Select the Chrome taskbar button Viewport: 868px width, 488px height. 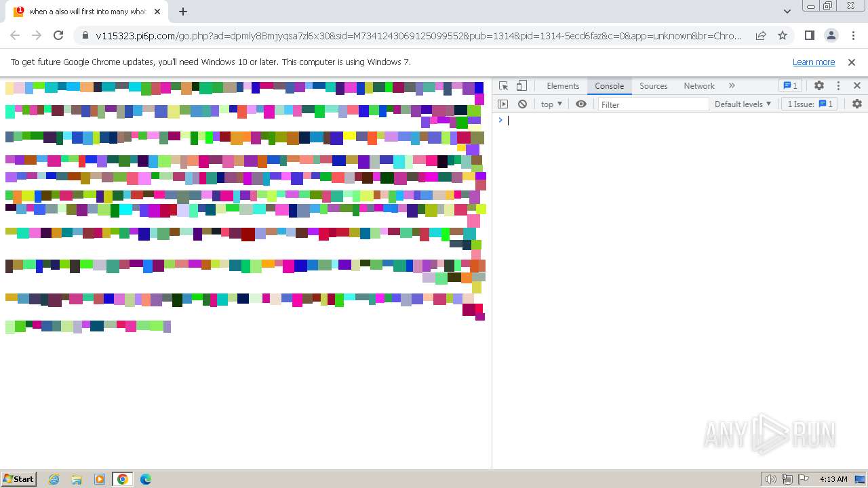tap(122, 479)
